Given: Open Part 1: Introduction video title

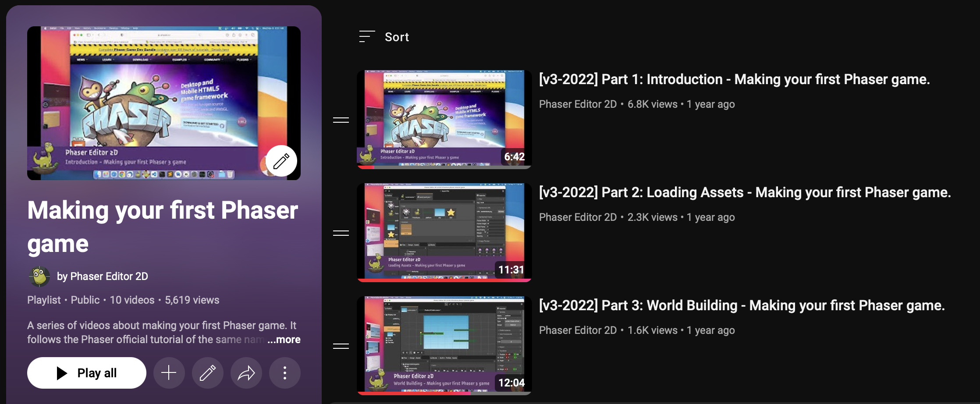Looking at the screenshot, I should pyautogui.click(x=734, y=79).
